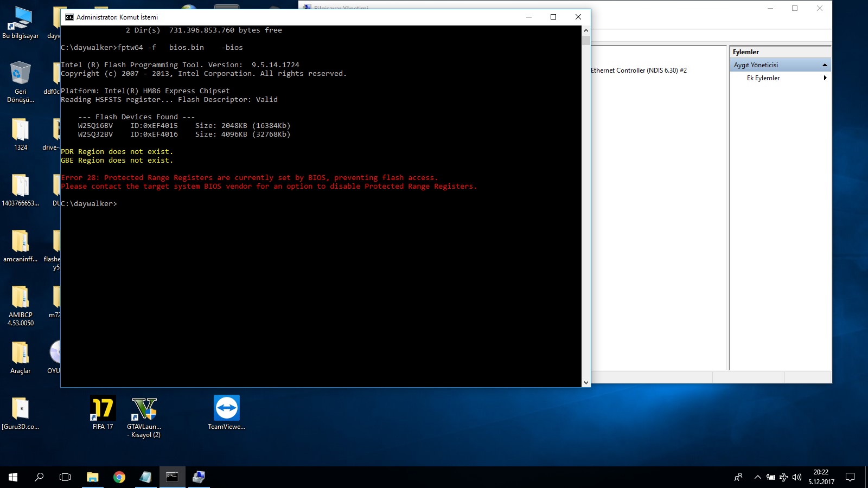Open the Action Center notifications icon
Viewport: 868px width, 488px height.
[850, 477]
